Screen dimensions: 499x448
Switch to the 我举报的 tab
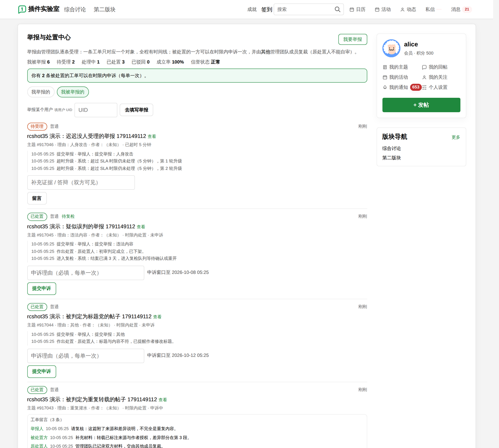pos(41,92)
